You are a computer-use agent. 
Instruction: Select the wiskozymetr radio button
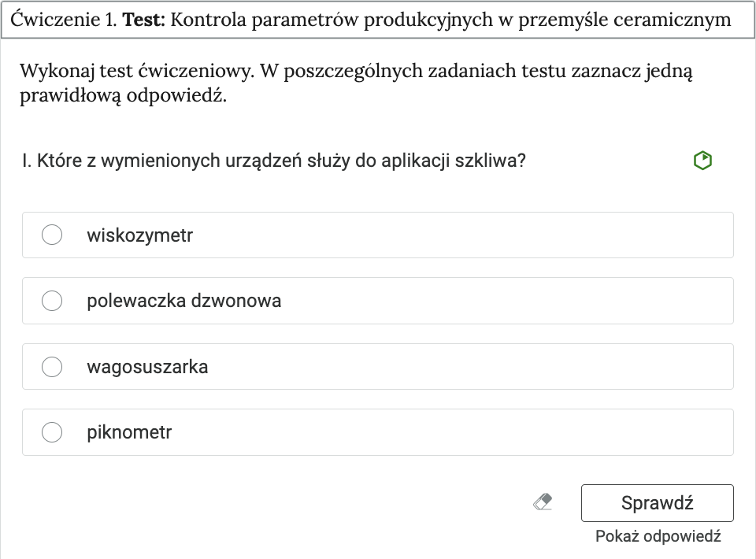pos(51,235)
